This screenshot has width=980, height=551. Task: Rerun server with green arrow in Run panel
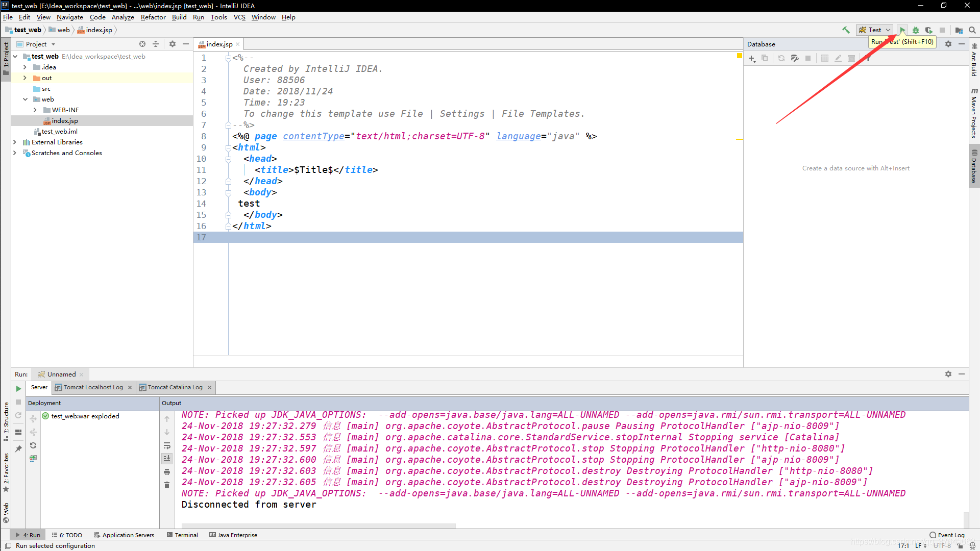[x=18, y=389]
